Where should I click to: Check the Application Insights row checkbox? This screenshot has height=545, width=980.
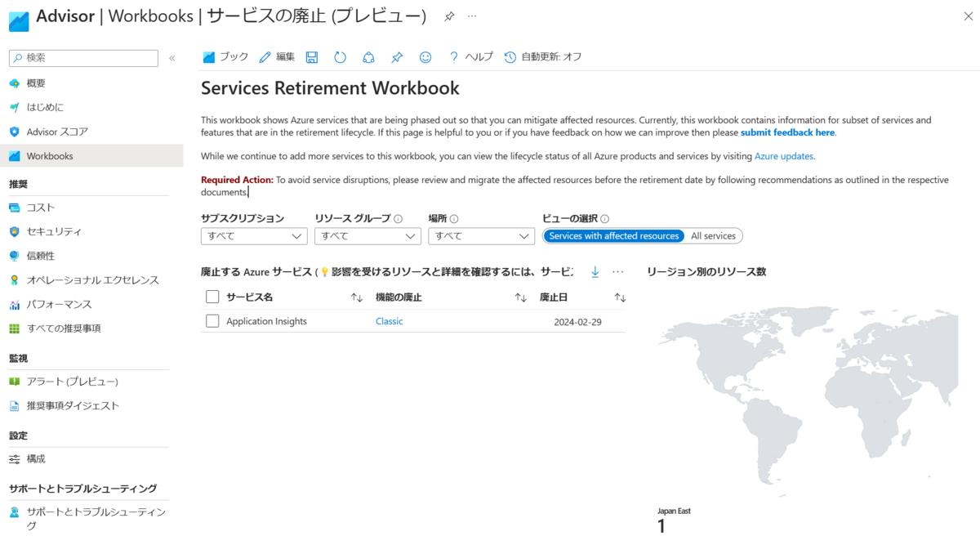[x=212, y=321]
